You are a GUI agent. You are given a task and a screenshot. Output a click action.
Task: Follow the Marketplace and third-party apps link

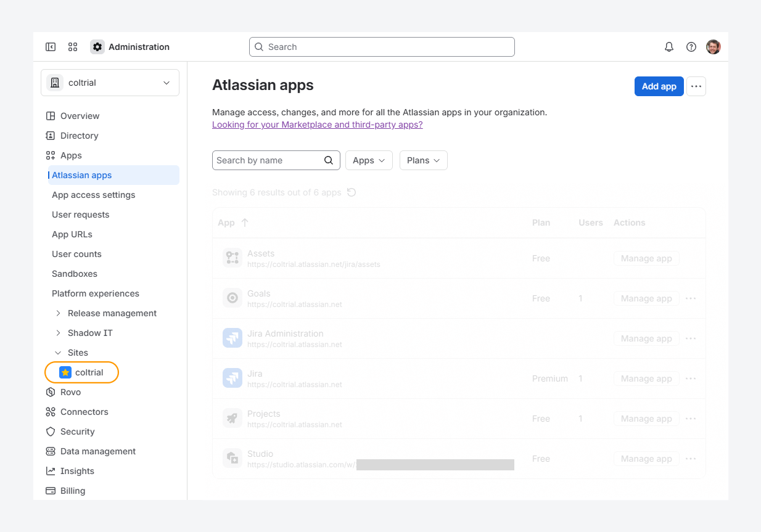[317, 125]
